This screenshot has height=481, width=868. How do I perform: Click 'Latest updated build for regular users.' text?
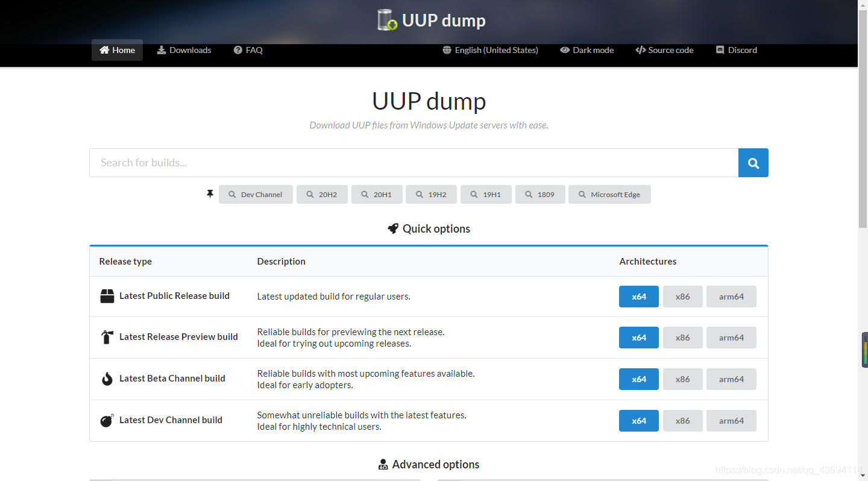(x=334, y=297)
